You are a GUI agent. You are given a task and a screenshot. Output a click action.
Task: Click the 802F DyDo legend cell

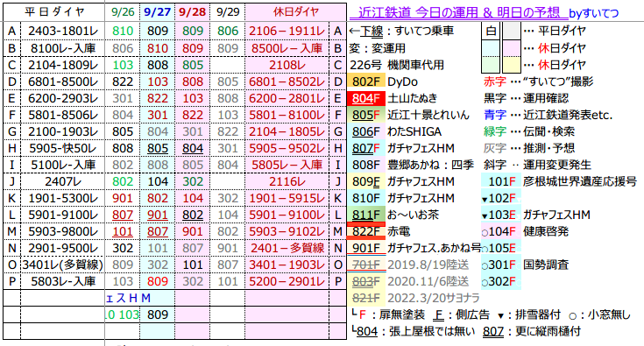[x=367, y=81]
